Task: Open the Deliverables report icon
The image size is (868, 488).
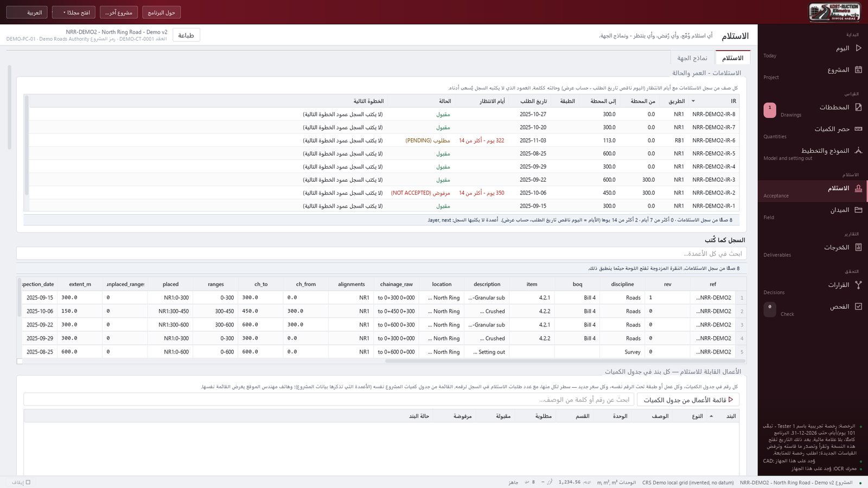Action: coord(858,247)
